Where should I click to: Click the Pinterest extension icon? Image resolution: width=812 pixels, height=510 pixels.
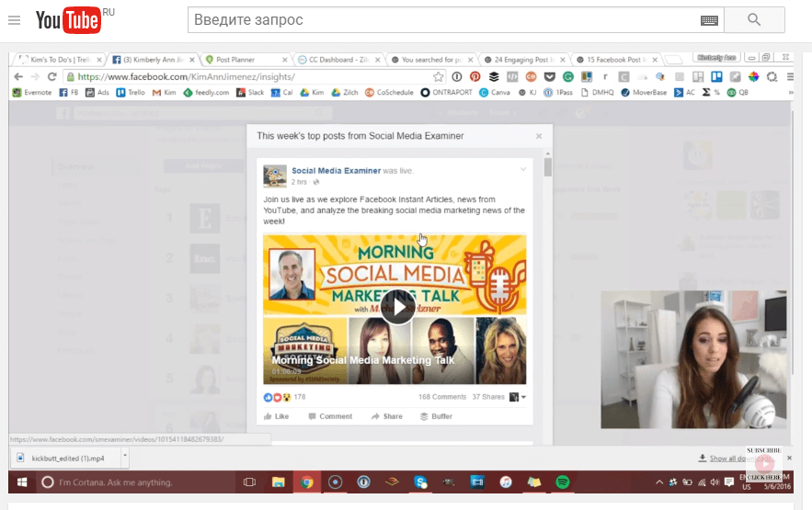pyautogui.click(x=475, y=76)
